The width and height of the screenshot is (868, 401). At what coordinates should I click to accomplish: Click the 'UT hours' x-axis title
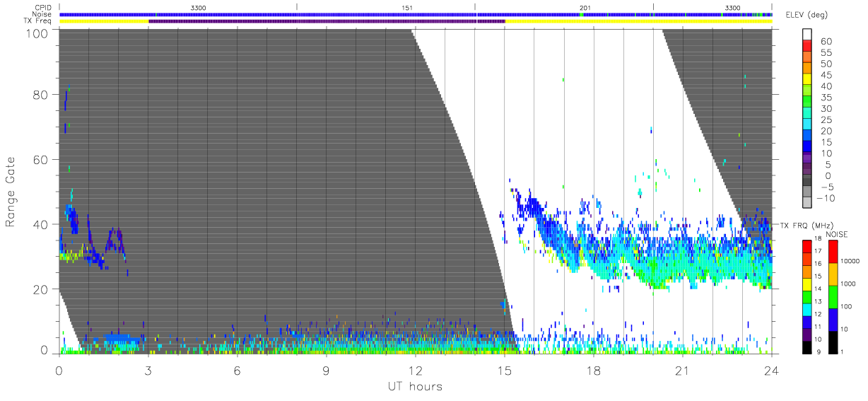[x=414, y=387]
